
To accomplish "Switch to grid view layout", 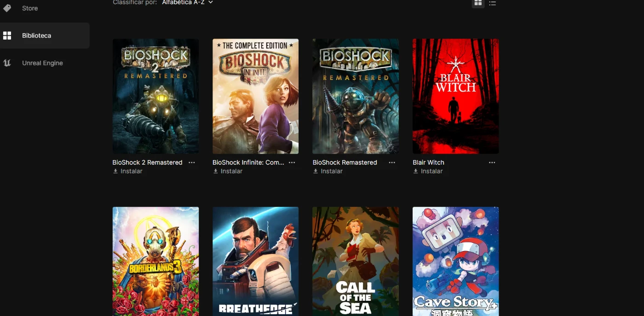I will [478, 3].
